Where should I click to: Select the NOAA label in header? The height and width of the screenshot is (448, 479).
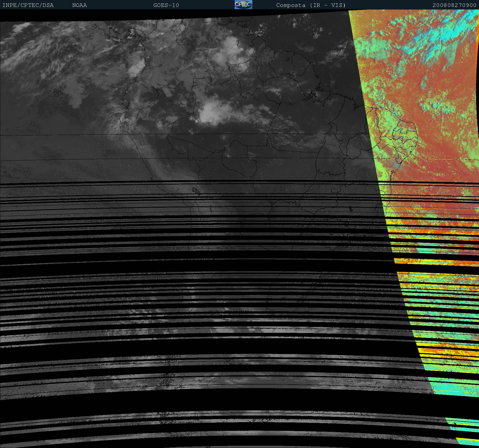[x=79, y=5]
